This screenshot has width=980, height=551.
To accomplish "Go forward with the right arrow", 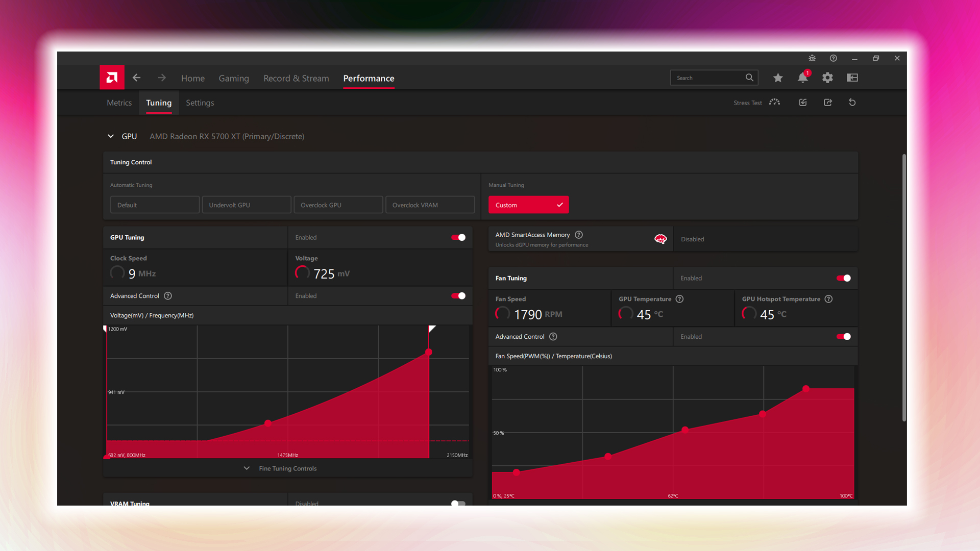I will pos(162,78).
